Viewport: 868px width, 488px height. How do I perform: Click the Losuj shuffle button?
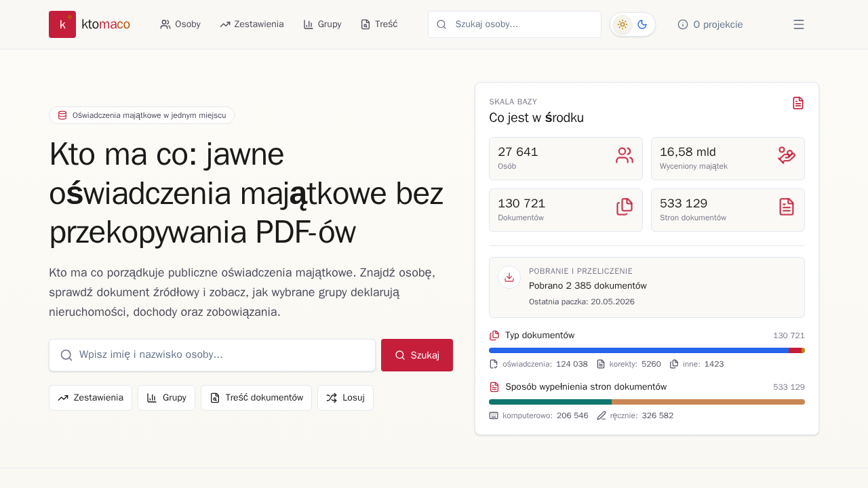tap(345, 398)
